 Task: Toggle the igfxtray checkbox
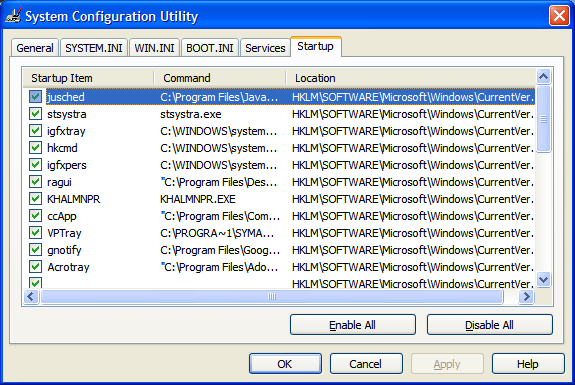click(35, 131)
